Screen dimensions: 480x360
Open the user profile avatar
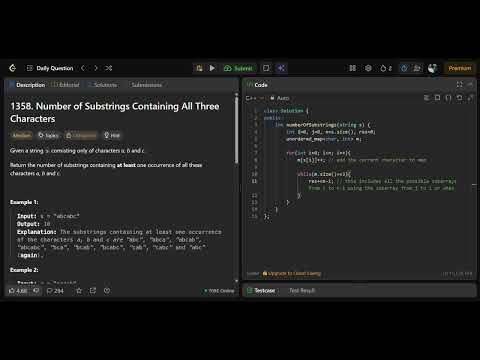[432, 68]
